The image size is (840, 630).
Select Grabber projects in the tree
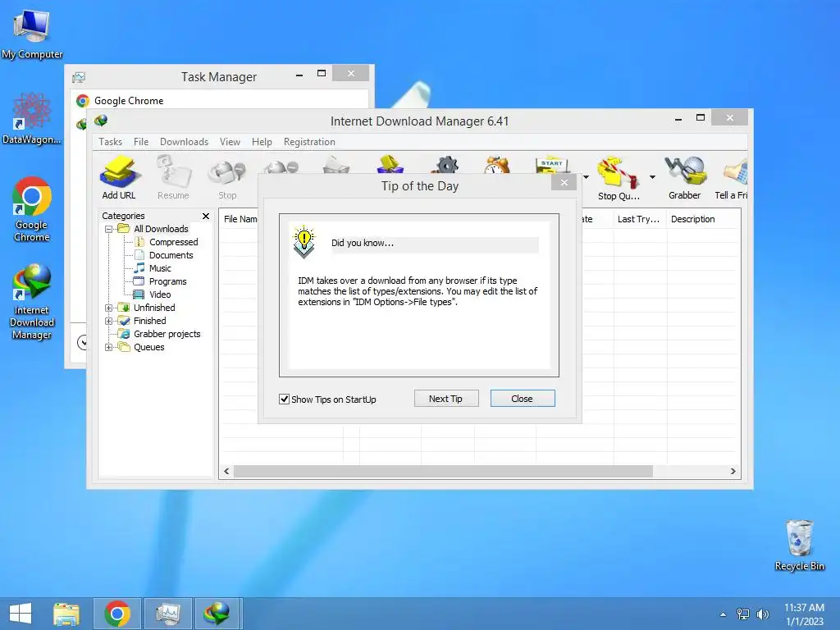[167, 334]
